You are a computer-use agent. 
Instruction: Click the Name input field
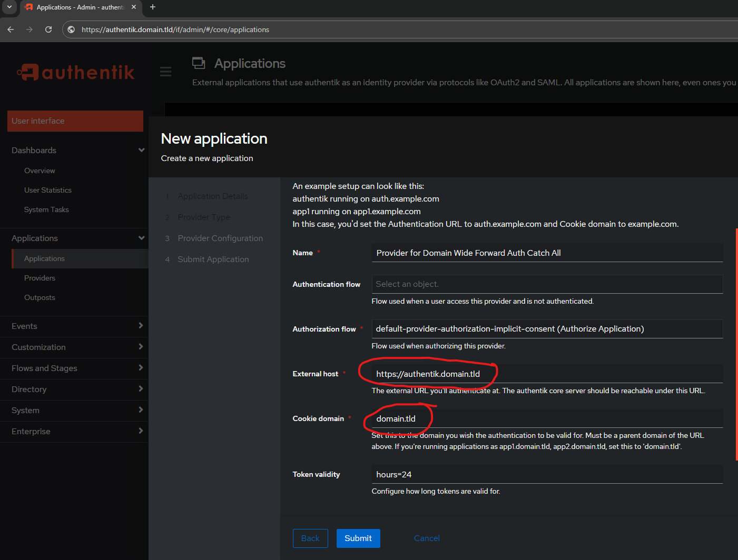pyautogui.click(x=547, y=253)
